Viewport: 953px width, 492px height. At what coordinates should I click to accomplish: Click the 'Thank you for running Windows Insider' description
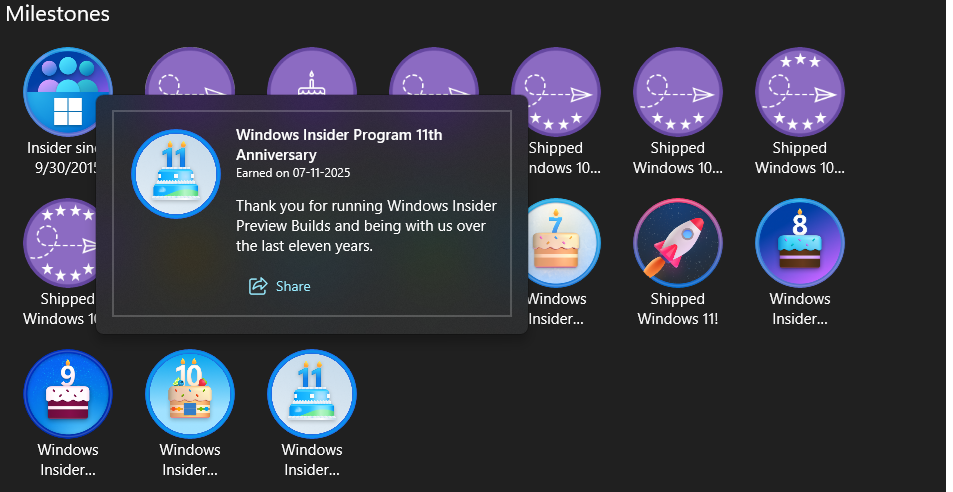pos(366,226)
